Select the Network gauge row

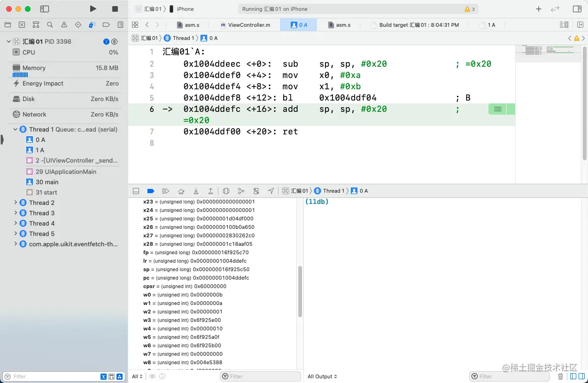pos(65,114)
